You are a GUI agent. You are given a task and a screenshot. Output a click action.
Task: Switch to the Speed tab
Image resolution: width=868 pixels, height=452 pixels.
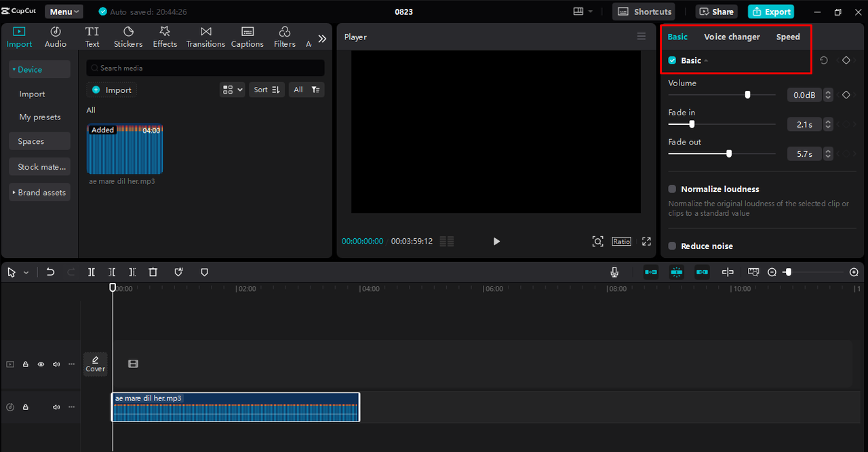coord(788,37)
